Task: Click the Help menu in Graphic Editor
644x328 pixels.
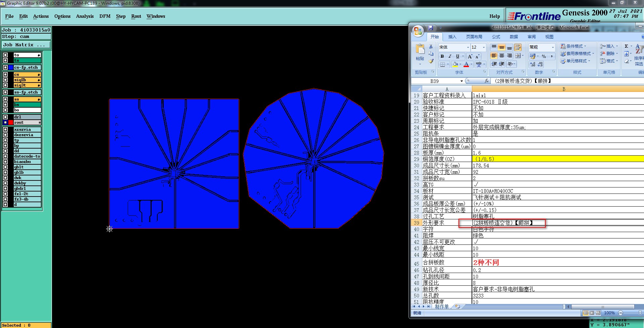Action: pyautogui.click(x=494, y=16)
